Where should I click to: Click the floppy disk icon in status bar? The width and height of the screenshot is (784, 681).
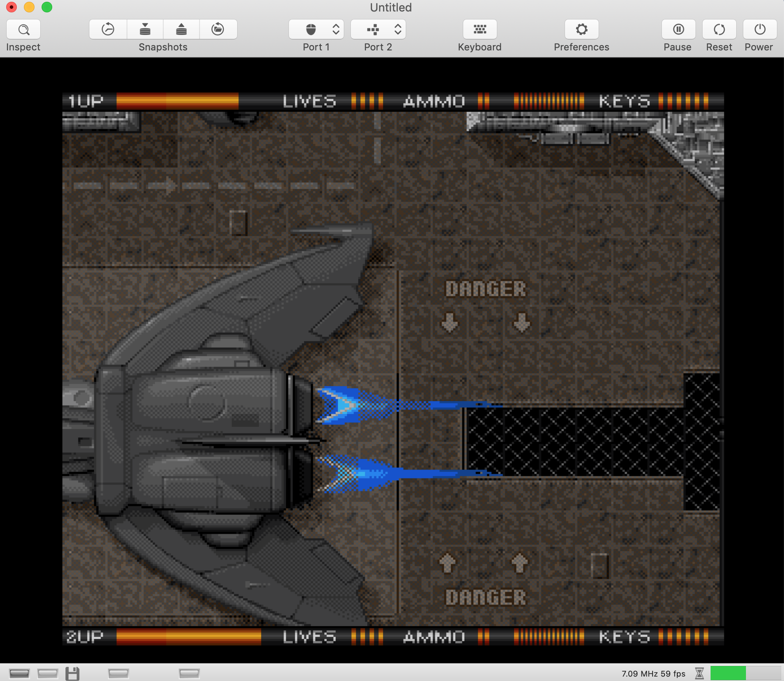tap(73, 673)
